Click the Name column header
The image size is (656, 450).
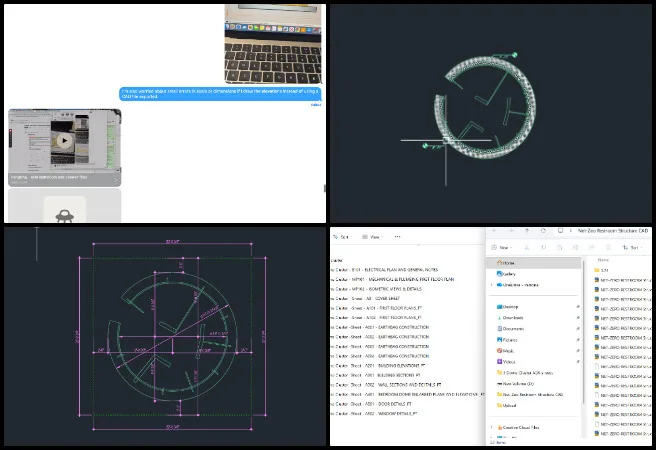[604, 258]
